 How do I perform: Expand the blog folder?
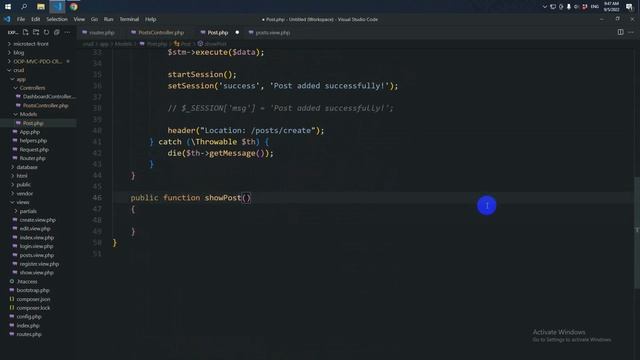(19, 53)
